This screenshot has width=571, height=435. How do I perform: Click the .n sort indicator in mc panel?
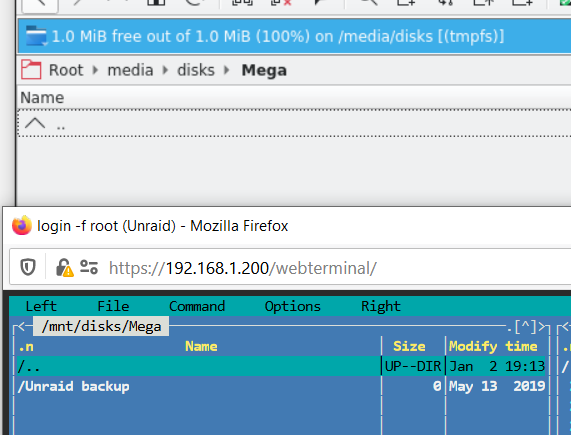tap(25, 347)
